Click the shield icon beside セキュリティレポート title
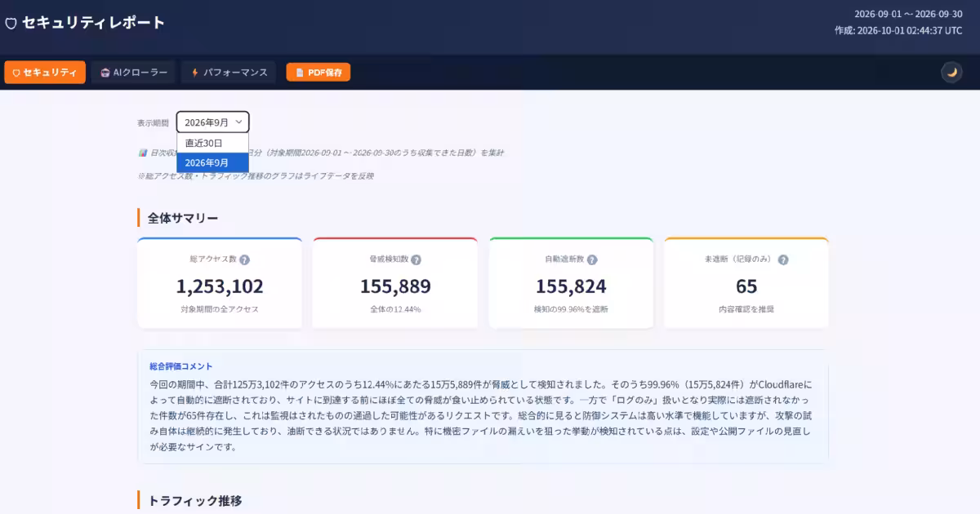This screenshot has height=514, width=980. 11,23
